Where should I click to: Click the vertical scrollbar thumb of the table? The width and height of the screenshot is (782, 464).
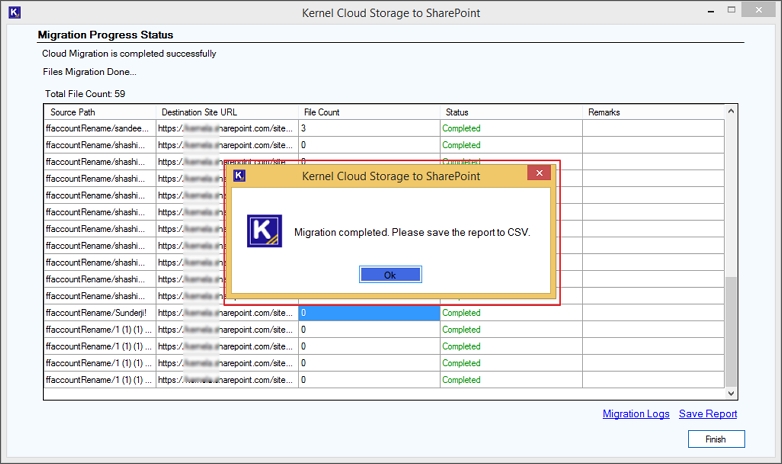(x=731, y=331)
